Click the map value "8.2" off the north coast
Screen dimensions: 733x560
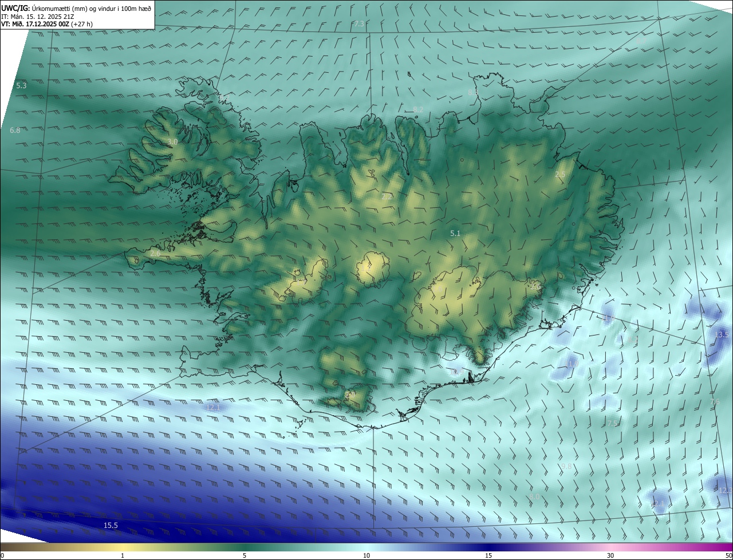[418, 109]
